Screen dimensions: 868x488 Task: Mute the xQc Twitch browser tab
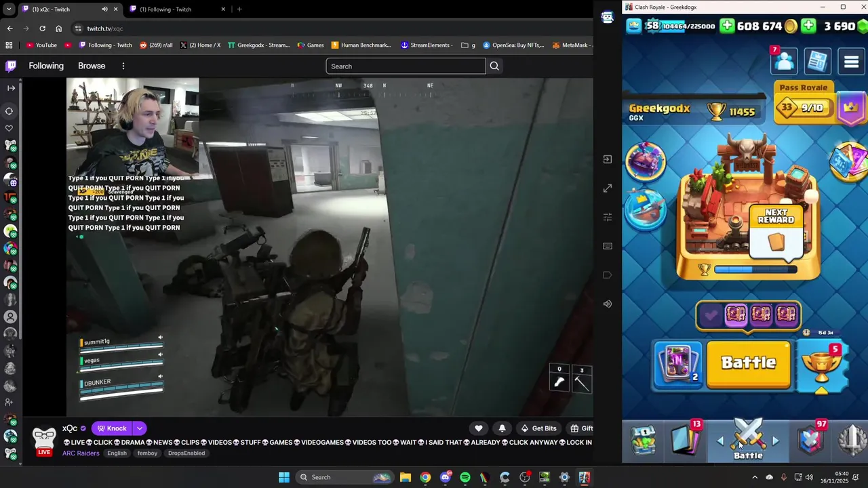point(104,9)
